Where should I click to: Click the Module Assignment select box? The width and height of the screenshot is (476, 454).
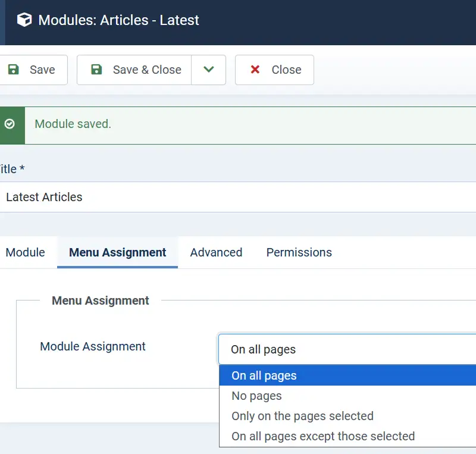coord(347,349)
